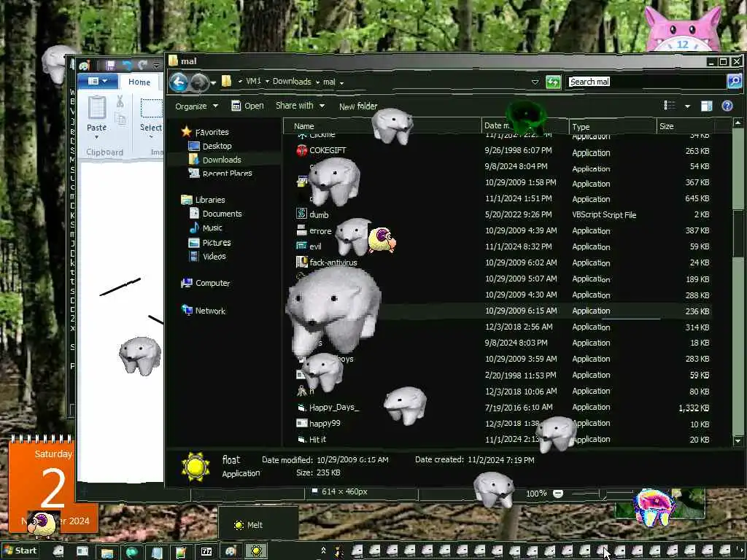Image resolution: width=747 pixels, height=560 pixels.
Task: Open Recent Places in navigation pane
Action: click(x=220, y=174)
